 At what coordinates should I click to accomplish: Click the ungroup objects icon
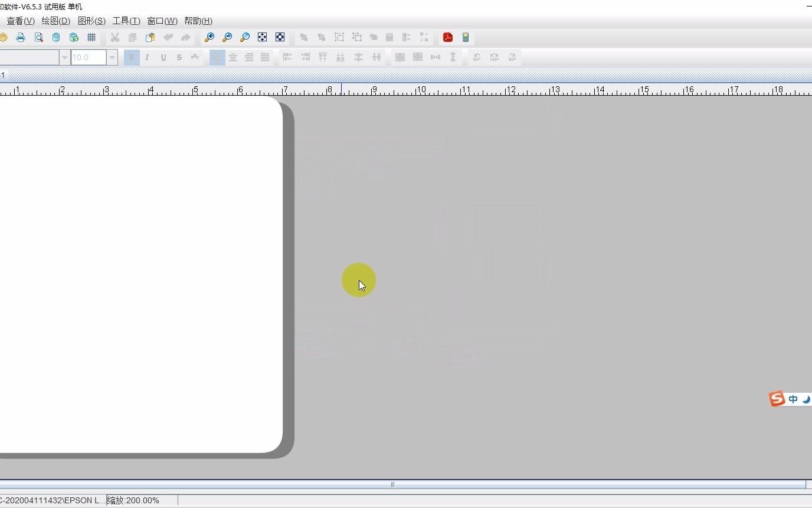pyautogui.click(x=357, y=37)
